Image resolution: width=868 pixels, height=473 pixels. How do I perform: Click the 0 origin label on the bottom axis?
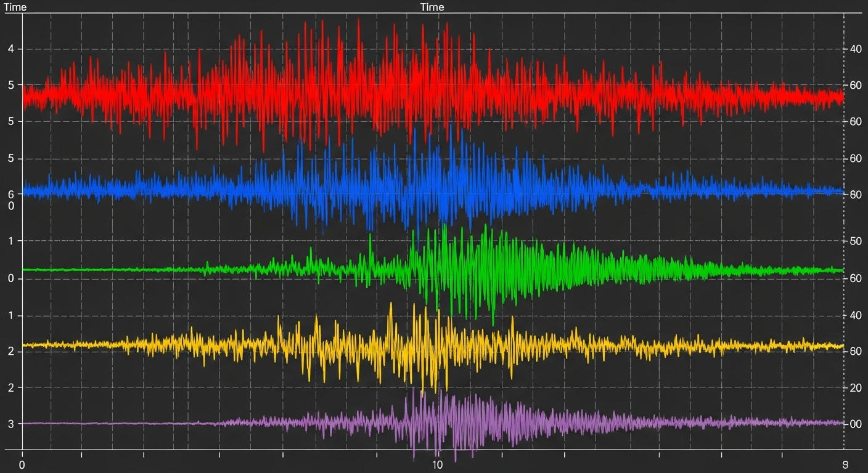(x=22, y=464)
